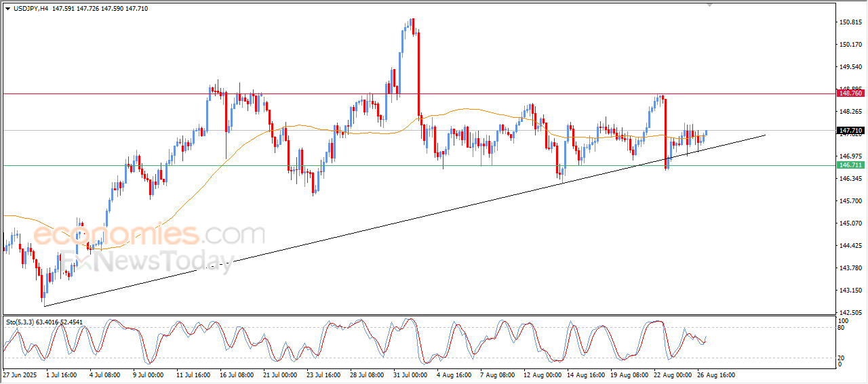
Task: Click the 11 Jul 16:00 time label
Action: click(x=194, y=374)
